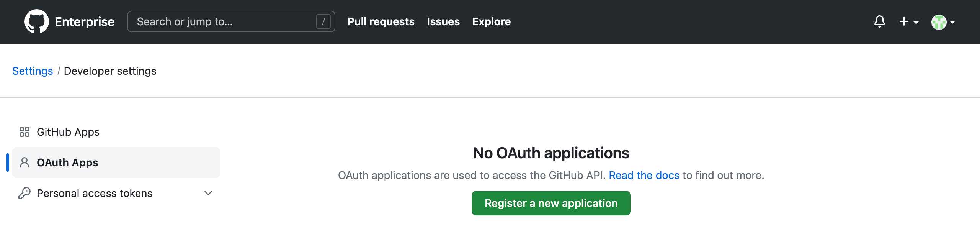Viewport: 980px width, 248px height.
Task: Open the Explore page
Action: pos(491,21)
